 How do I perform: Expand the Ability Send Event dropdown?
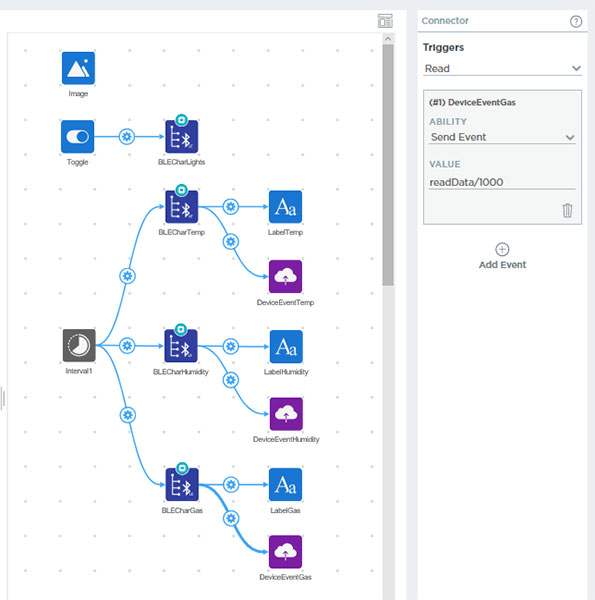502,137
